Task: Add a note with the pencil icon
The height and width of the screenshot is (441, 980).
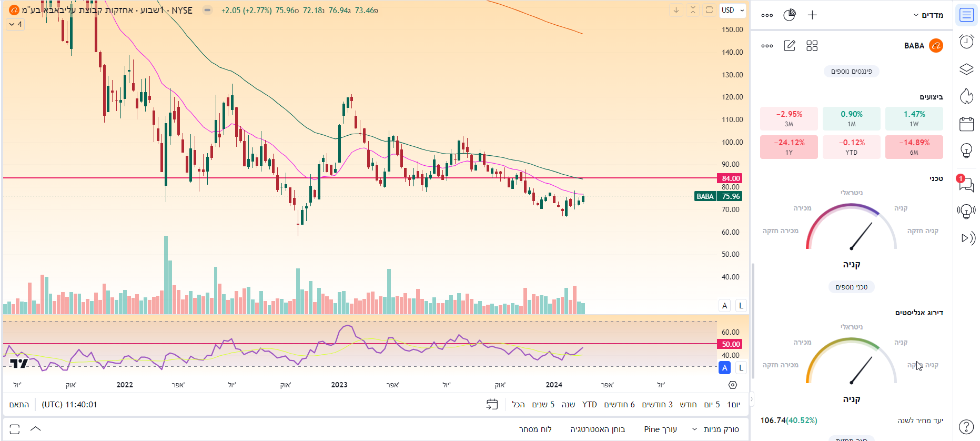Action: 790,46
